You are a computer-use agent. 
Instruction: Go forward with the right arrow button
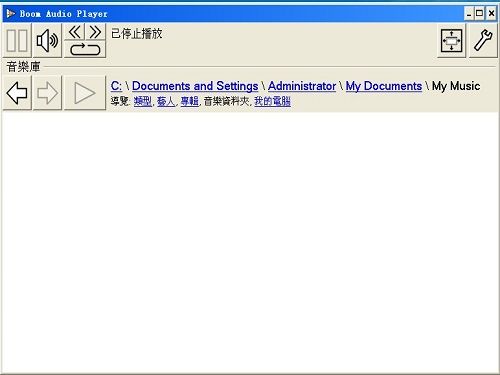[47, 93]
